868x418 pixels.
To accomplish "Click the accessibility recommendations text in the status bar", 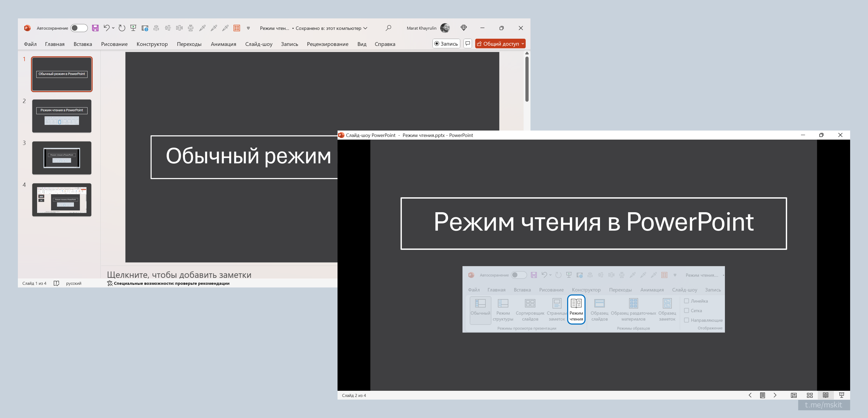I will [172, 283].
